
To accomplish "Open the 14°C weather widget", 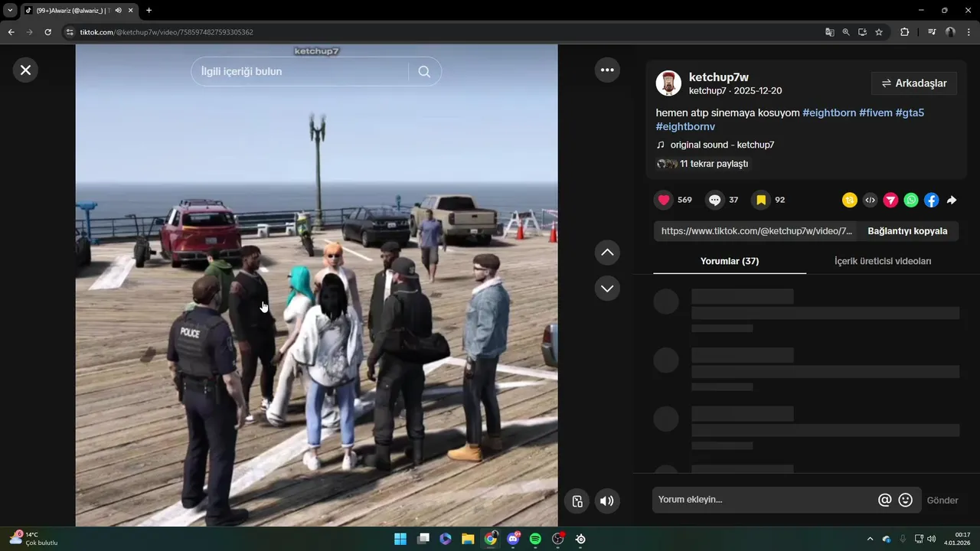I will pos(33,539).
